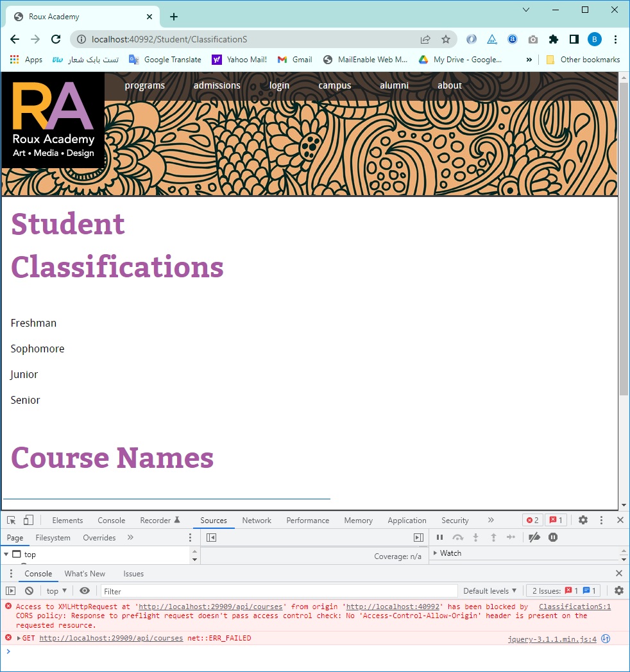Viewport: 630px width, 672px height.
Task: Open the browser Extensions puzzle icon
Action: coord(554,39)
